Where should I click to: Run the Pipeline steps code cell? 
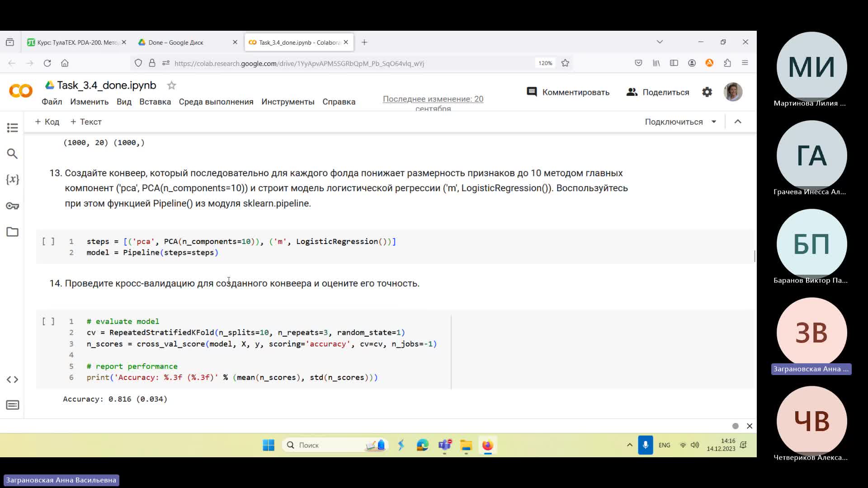pos(48,241)
